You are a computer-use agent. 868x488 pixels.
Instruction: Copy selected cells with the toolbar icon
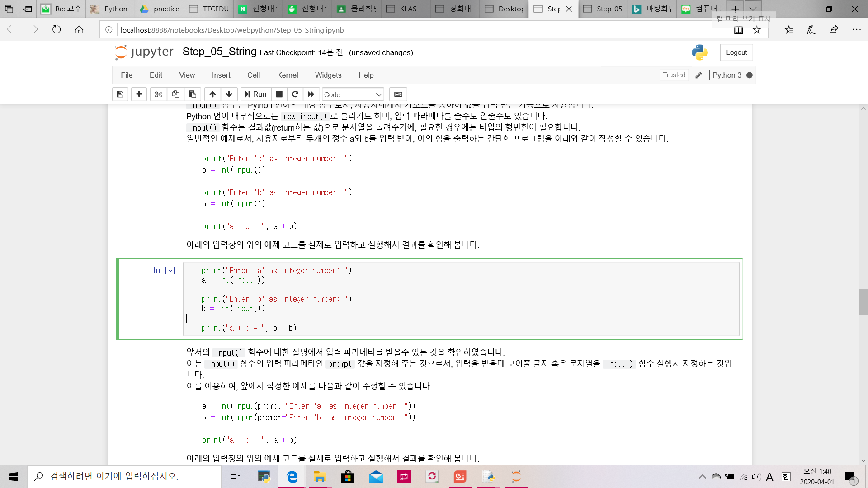175,94
